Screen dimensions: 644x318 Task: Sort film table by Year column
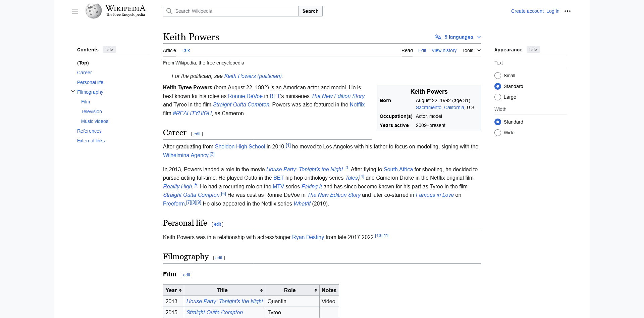click(x=180, y=290)
